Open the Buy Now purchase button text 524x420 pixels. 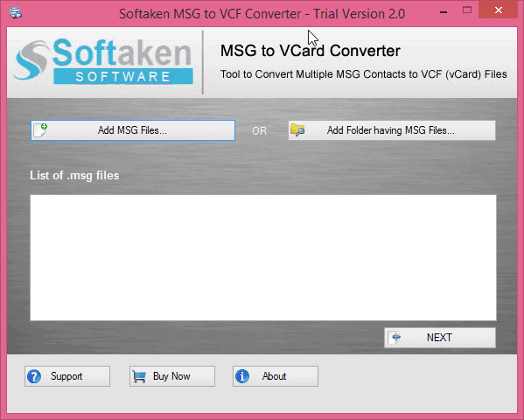(171, 376)
